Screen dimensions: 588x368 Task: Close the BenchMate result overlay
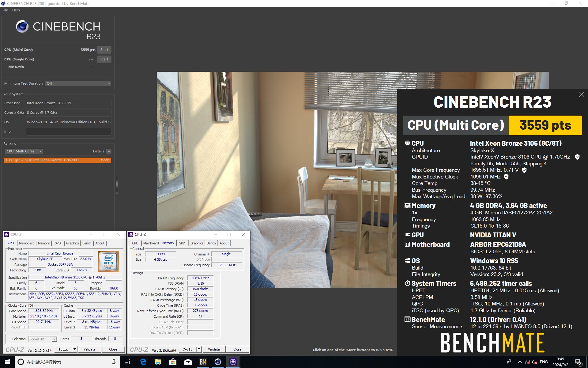[x=582, y=94]
